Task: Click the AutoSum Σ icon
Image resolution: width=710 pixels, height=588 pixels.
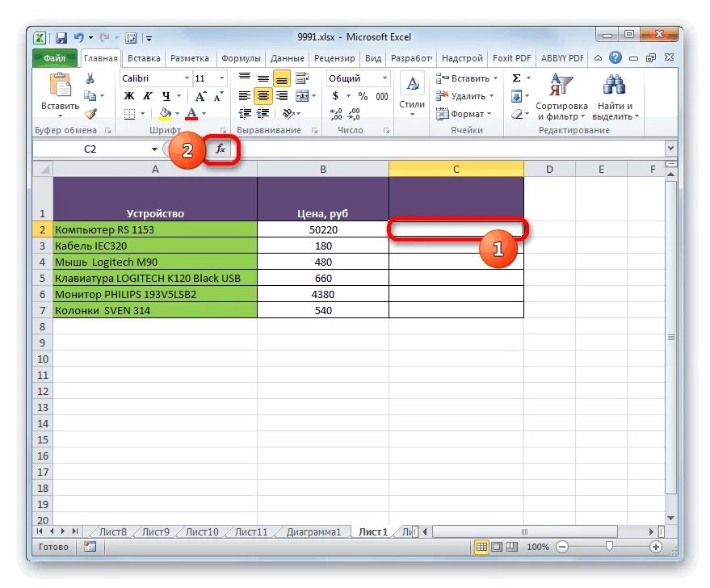Action: pos(516,78)
